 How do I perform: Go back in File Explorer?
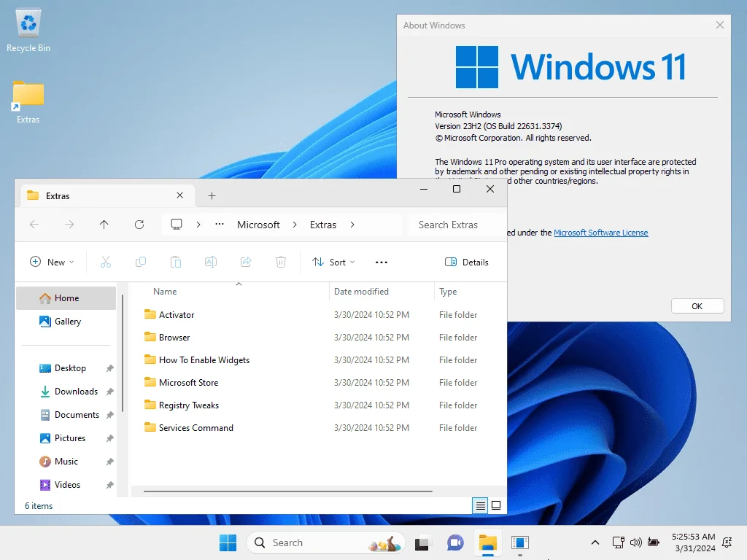click(34, 225)
